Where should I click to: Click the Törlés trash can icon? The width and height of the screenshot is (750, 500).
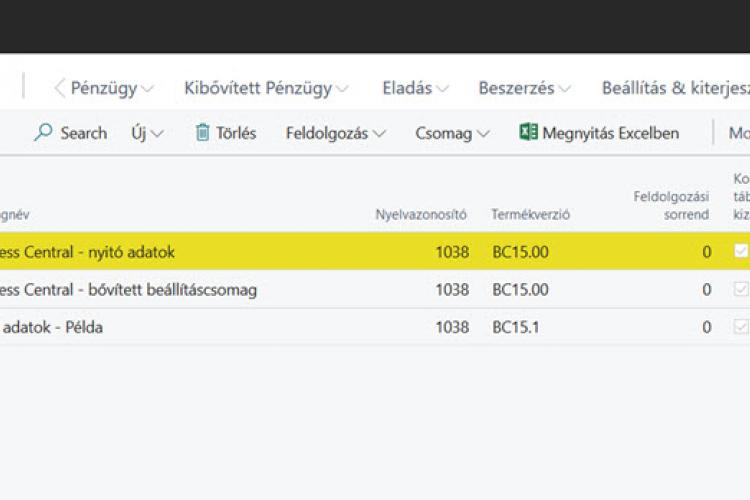point(203,133)
